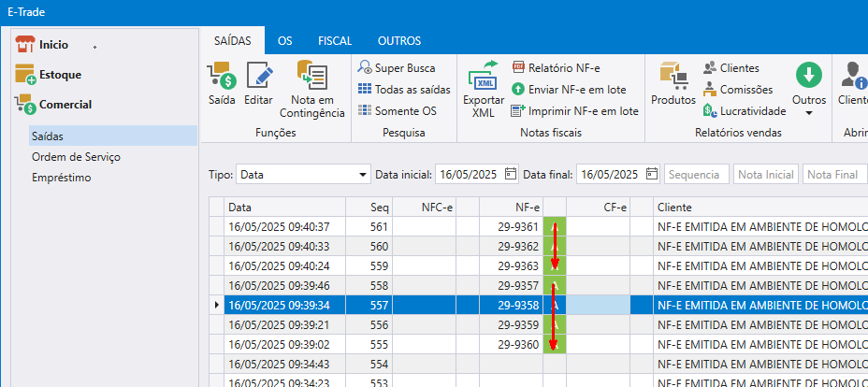Switch to the SAÍDAS tab
The image size is (868, 387).
(233, 41)
